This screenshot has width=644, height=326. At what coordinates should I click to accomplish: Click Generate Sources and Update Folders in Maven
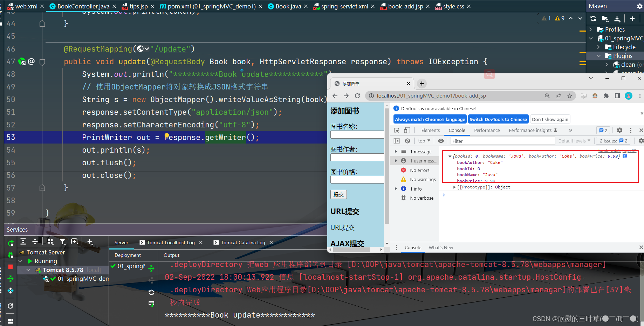tap(605, 19)
